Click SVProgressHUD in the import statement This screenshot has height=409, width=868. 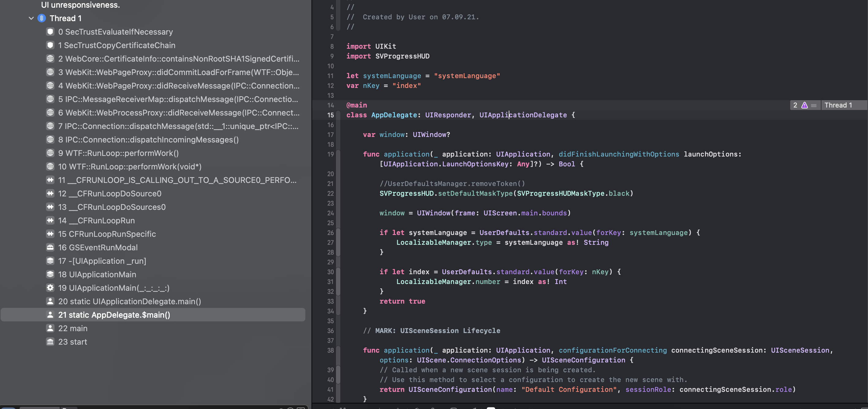[x=402, y=56]
